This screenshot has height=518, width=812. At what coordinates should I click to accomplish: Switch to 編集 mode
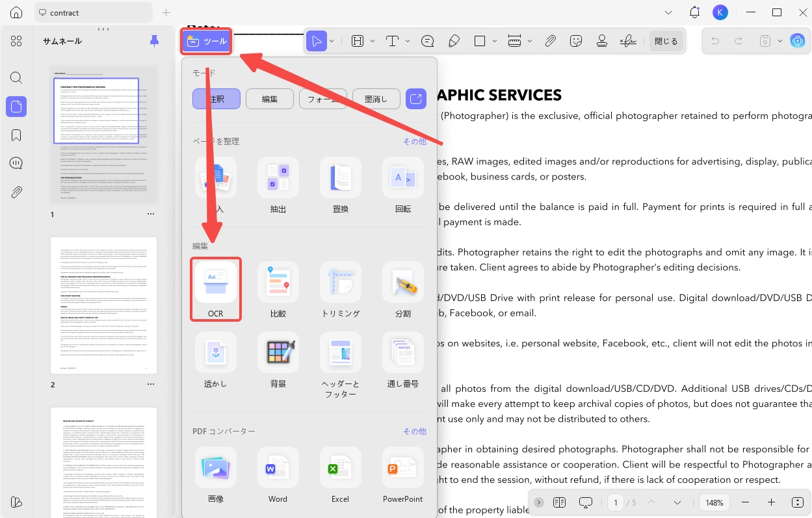coord(270,99)
